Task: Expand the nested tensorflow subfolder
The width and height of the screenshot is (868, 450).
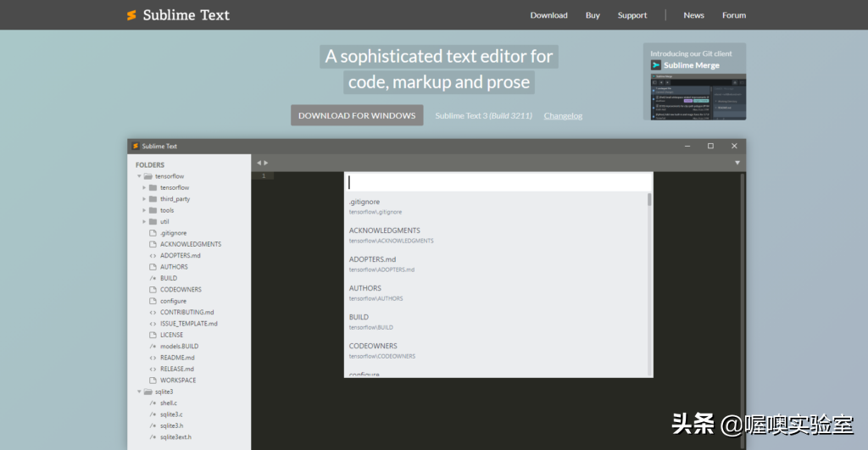Action: click(x=144, y=187)
